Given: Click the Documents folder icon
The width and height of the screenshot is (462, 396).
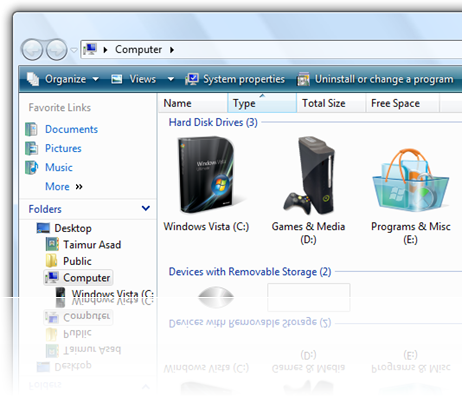Looking at the screenshot, I should 32,129.
